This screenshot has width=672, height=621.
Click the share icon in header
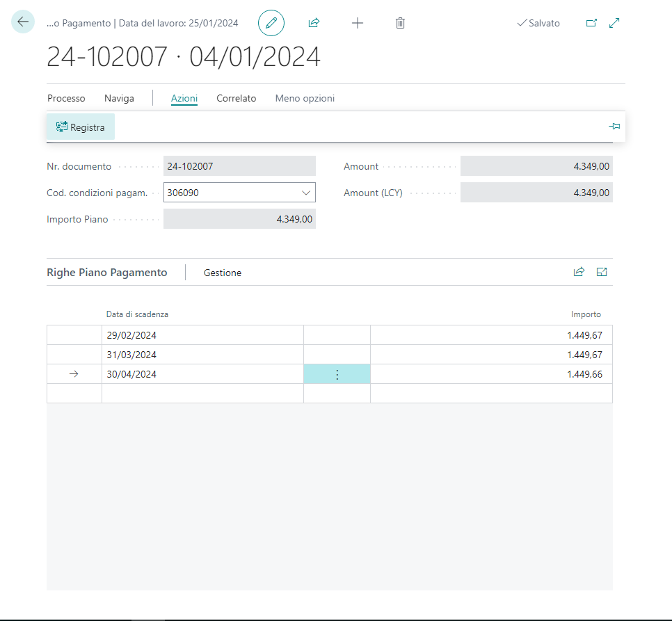314,23
